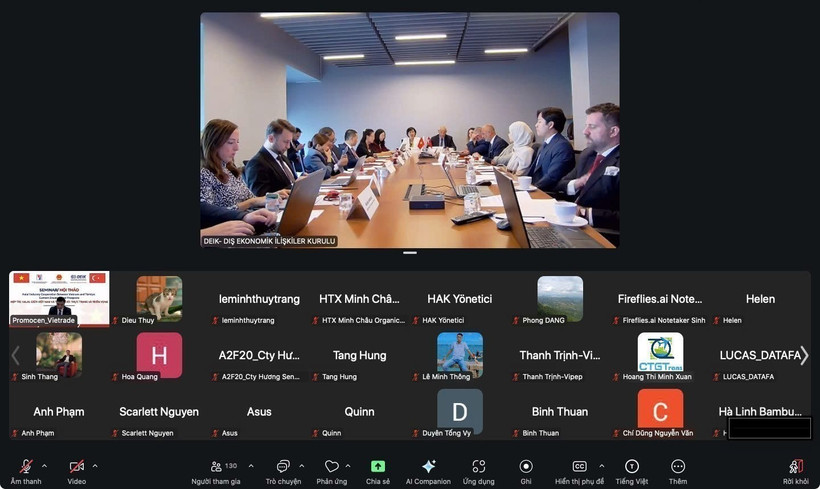Screen dimensions: 820x489
Task: Unmute microphone with the Âm thanh icon
Action: pyautogui.click(x=26, y=467)
